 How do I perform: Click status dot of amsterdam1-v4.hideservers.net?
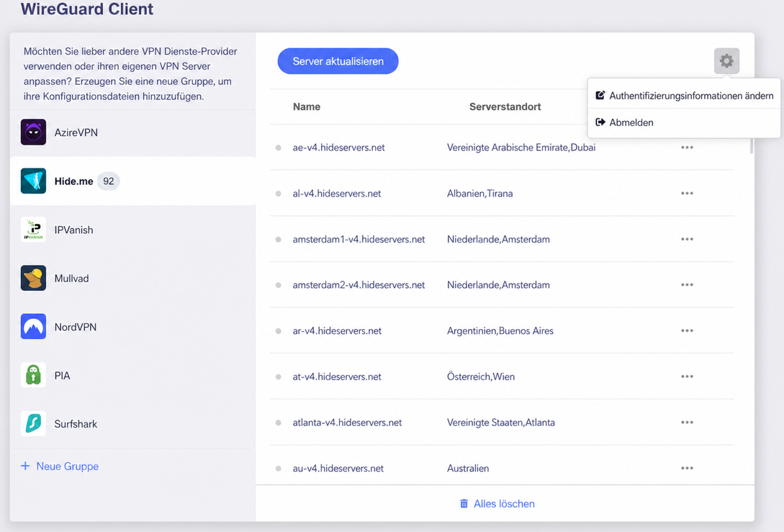point(279,240)
